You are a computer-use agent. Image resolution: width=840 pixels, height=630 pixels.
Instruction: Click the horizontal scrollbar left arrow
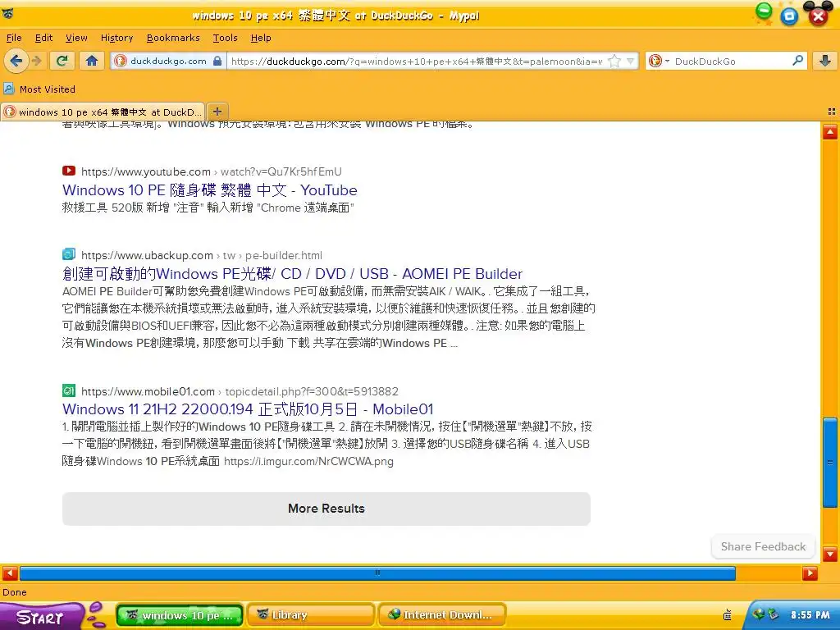point(10,573)
